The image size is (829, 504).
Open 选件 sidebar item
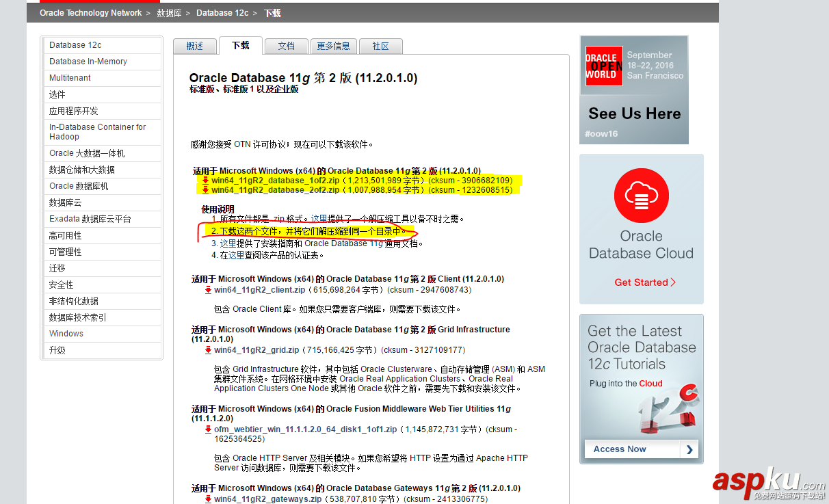102,94
